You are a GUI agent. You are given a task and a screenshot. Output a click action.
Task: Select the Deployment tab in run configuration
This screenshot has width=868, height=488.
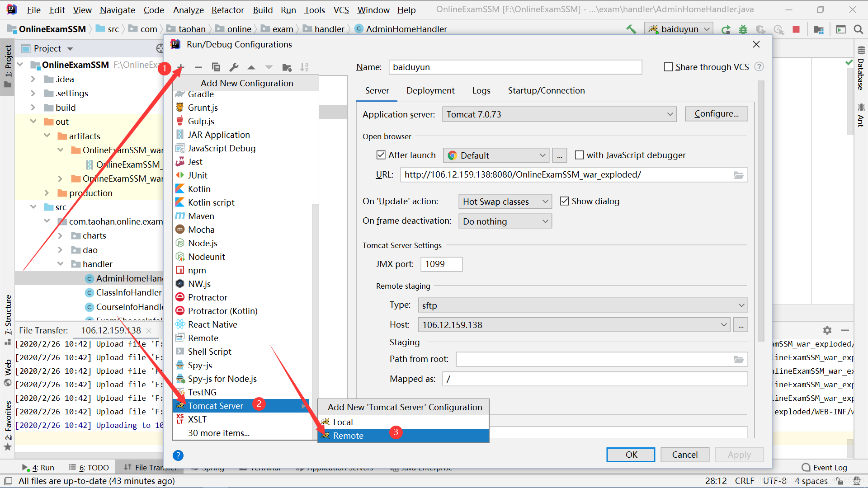430,90
